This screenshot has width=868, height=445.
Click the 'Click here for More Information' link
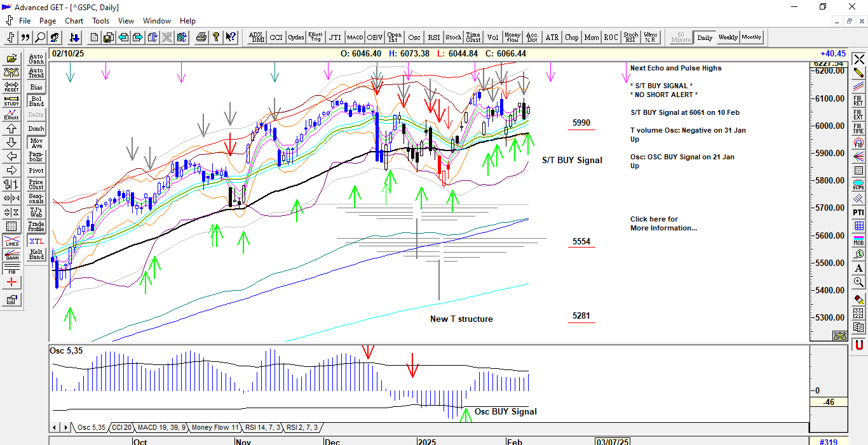[663, 223]
